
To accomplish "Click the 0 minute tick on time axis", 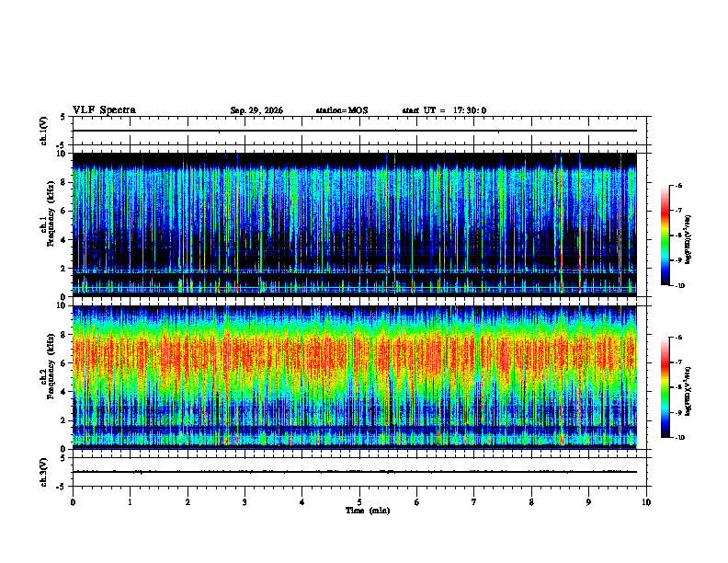I will pos(73,502).
